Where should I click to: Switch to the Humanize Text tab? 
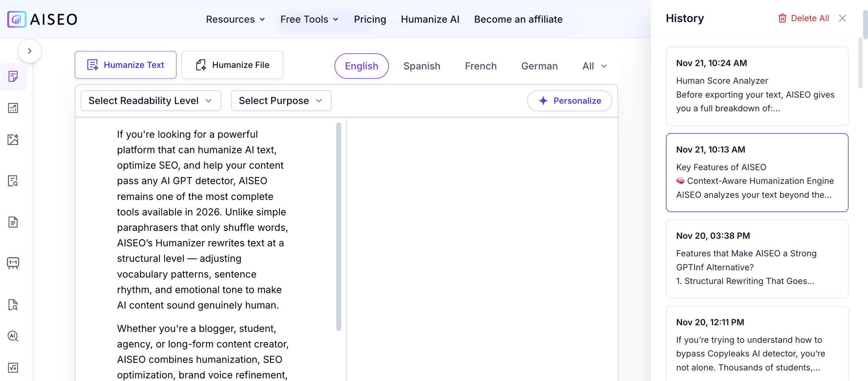click(x=126, y=65)
